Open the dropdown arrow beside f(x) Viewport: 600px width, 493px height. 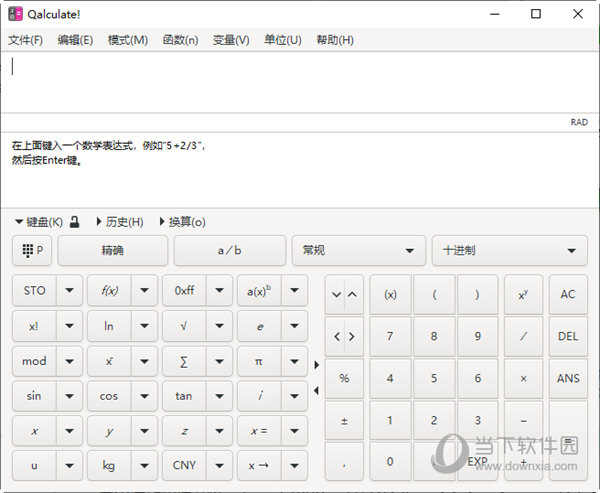point(144,290)
